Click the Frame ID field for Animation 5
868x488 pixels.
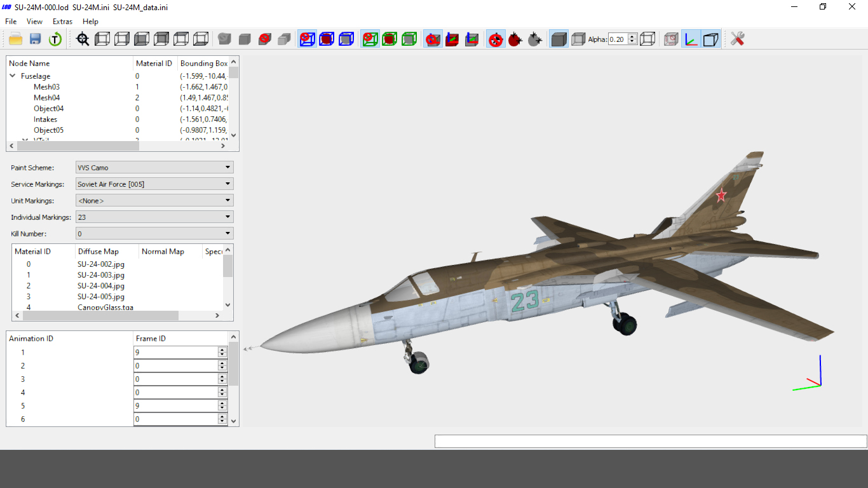click(176, 406)
